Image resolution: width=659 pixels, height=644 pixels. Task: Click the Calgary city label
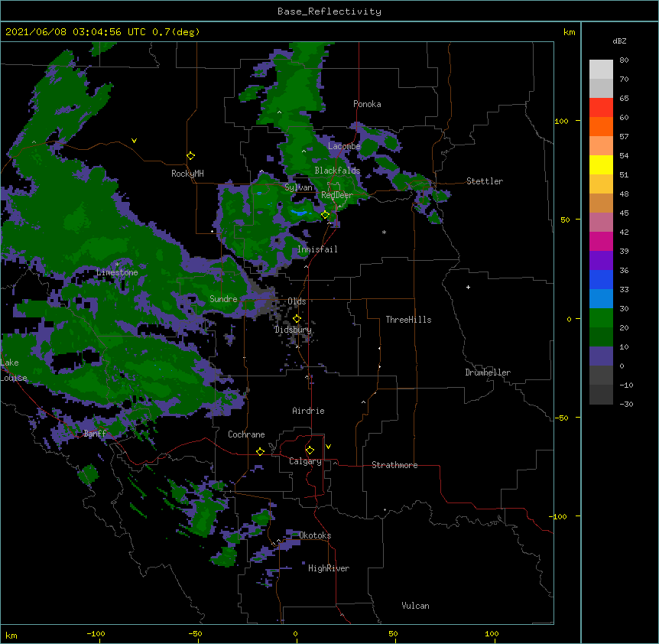coord(305,461)
